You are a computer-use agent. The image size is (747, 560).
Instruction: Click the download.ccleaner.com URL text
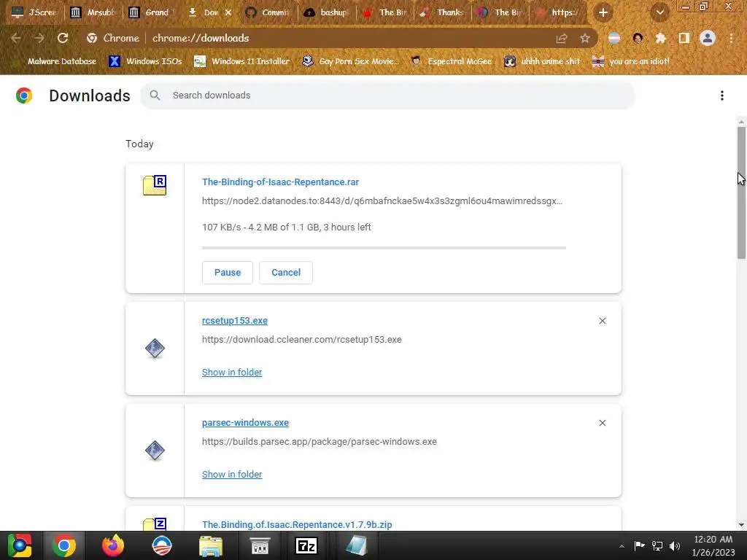tap(301, 340)
